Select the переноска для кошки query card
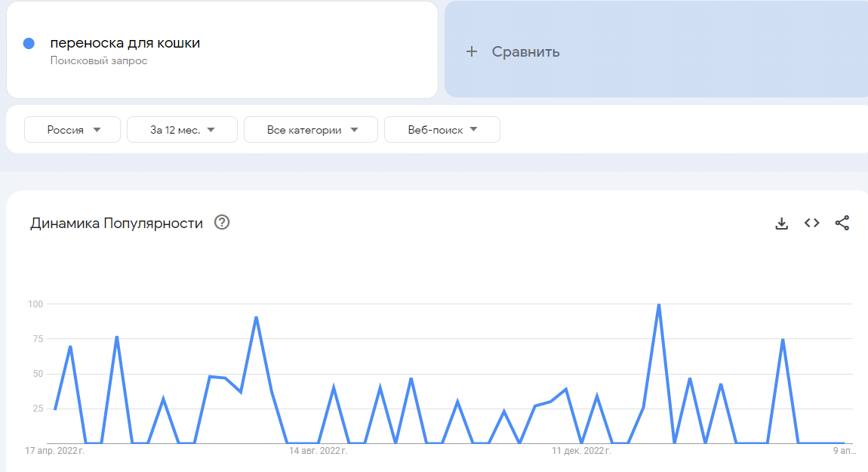This screenshot has height=472, width=868. click(x=222, y=50)
